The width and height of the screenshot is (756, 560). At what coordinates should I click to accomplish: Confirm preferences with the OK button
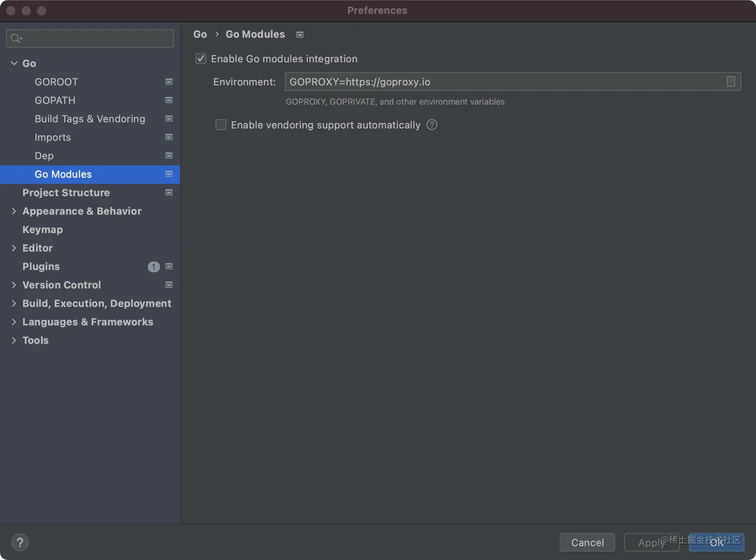(716, 542)
